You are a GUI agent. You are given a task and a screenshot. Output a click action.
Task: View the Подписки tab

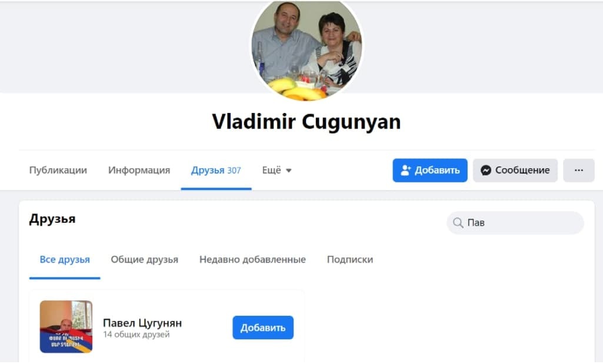point(350,260)
